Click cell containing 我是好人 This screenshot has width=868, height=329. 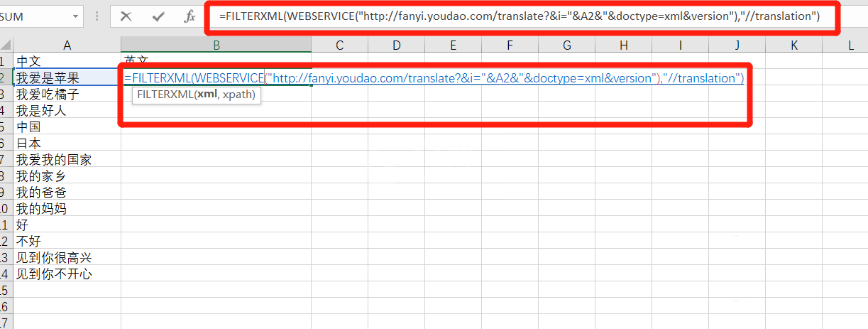(67, 110)
